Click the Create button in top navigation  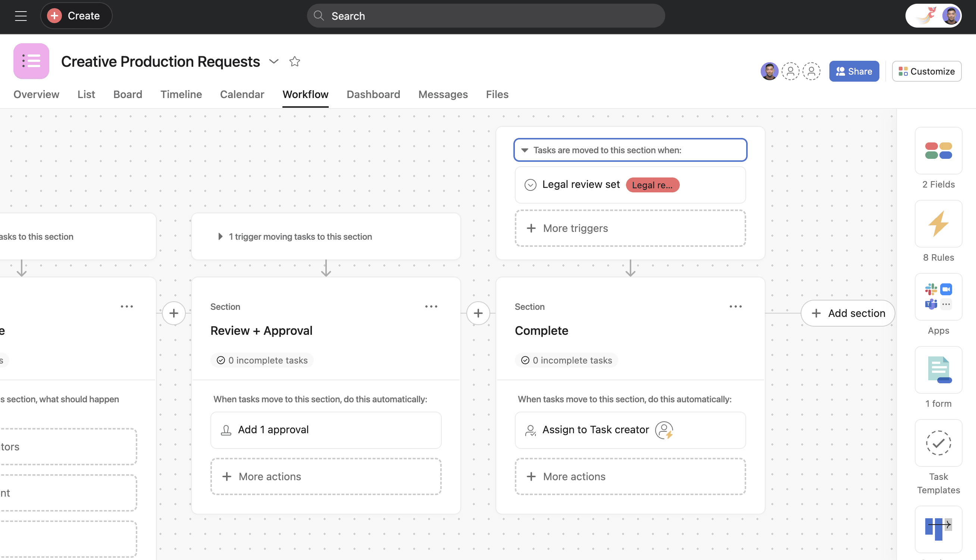[x=76, y=15]
